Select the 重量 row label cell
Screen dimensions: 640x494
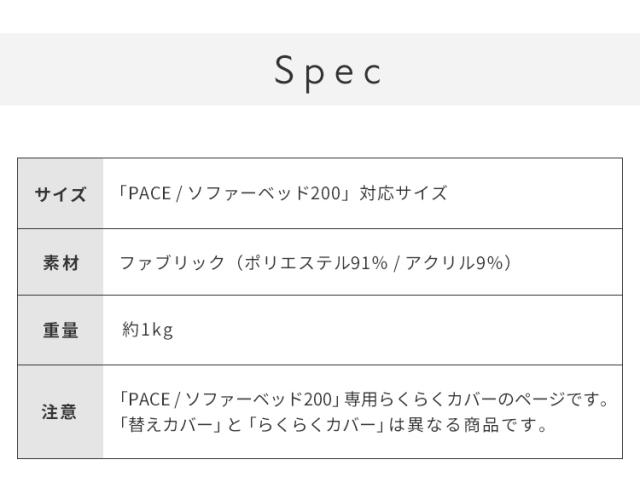tap(60, 330)
